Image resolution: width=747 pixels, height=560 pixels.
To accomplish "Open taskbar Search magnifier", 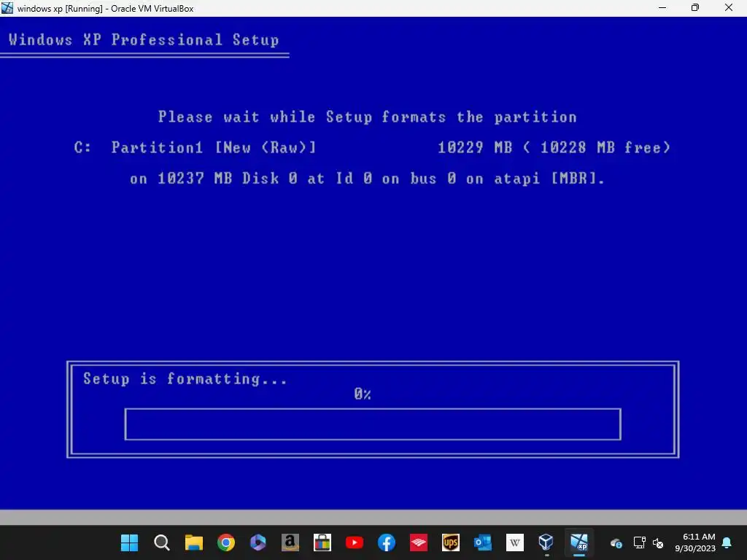I will (161, 542).
